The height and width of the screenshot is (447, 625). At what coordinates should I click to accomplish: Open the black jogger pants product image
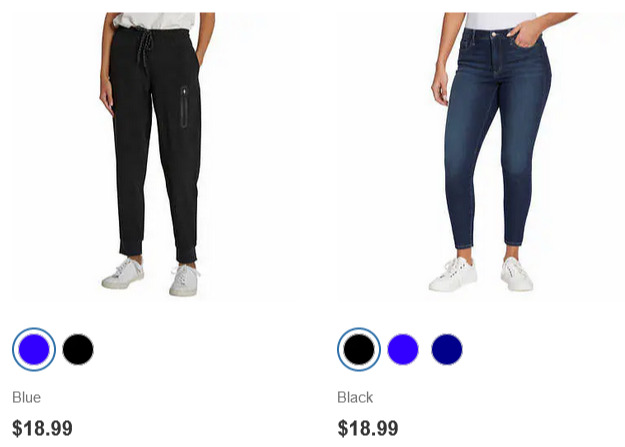(155, 156)
